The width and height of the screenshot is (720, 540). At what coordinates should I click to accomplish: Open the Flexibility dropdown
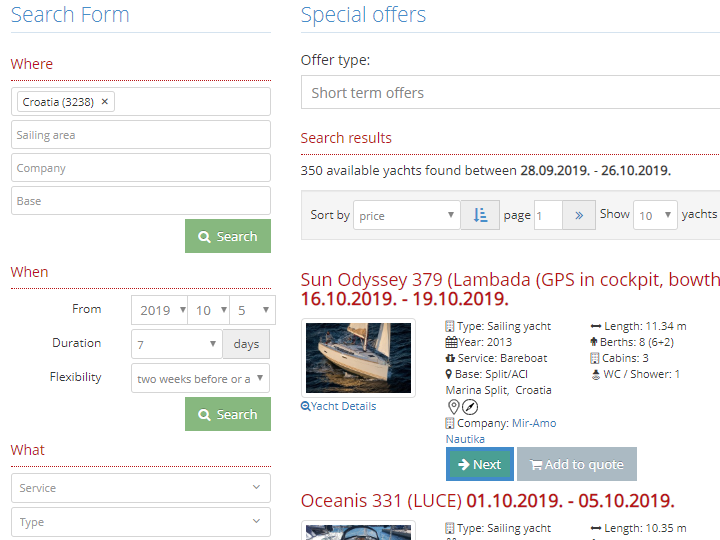coord(201,378)
